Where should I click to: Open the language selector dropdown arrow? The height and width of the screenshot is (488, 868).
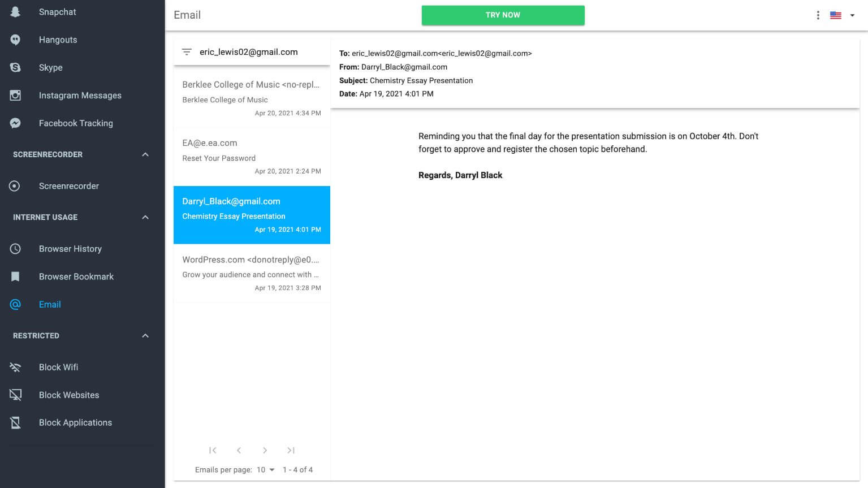tap(852, 15)
